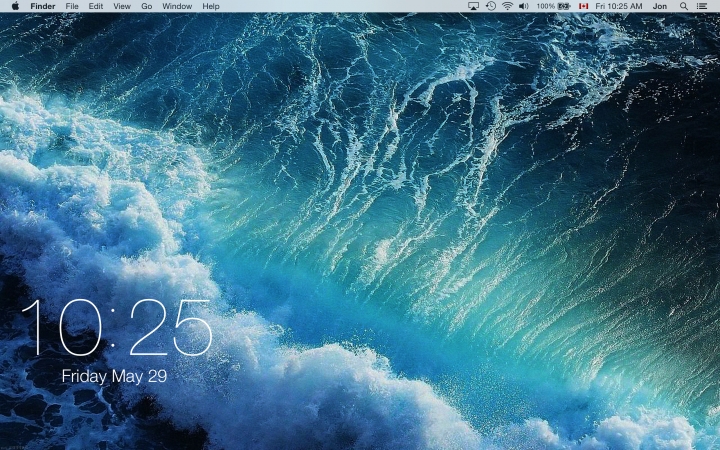Open the Go menu
Viewport: 720px width, 450px height.
[146, 6]
